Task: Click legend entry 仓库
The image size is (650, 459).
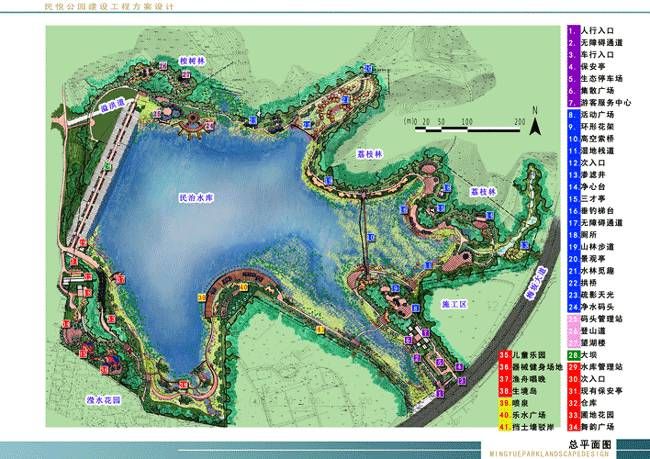Action: click(583, 403)
